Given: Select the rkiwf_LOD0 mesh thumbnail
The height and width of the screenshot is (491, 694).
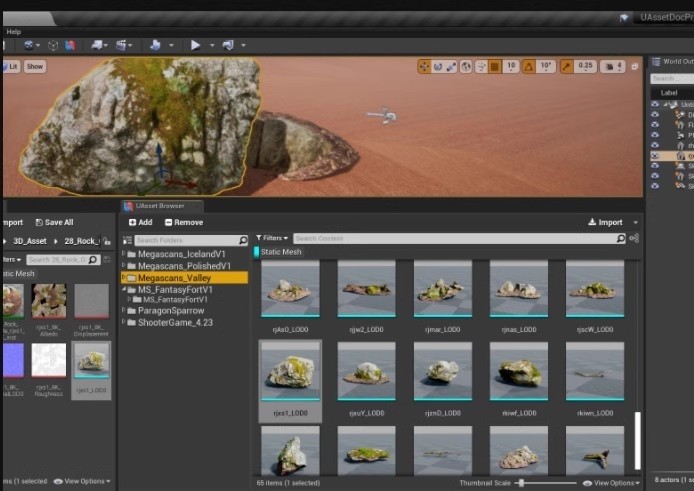Looking at the screenshot, I should click(519, 371).
